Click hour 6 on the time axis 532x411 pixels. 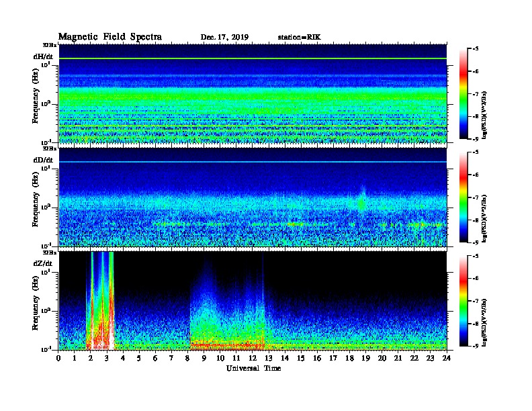pyautogui.click(x=155, y=358)
